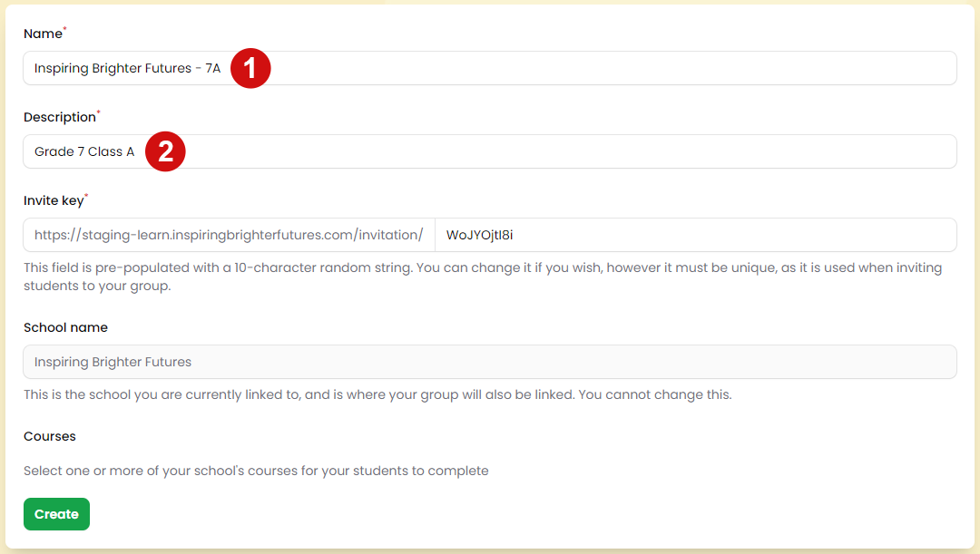980x554 pixels.
Task: Click the 'Description' field label
Action: point(60,117)
